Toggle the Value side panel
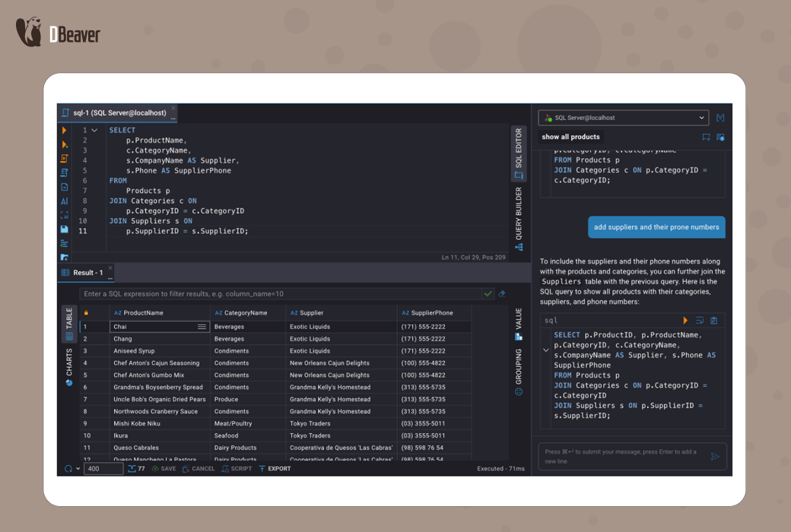 point(519,323)
